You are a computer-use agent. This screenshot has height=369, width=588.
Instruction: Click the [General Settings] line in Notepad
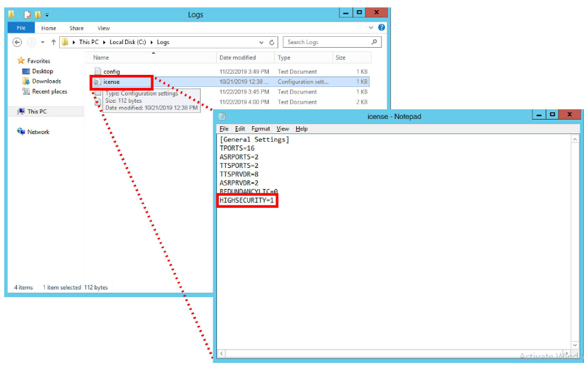point(254,140)
